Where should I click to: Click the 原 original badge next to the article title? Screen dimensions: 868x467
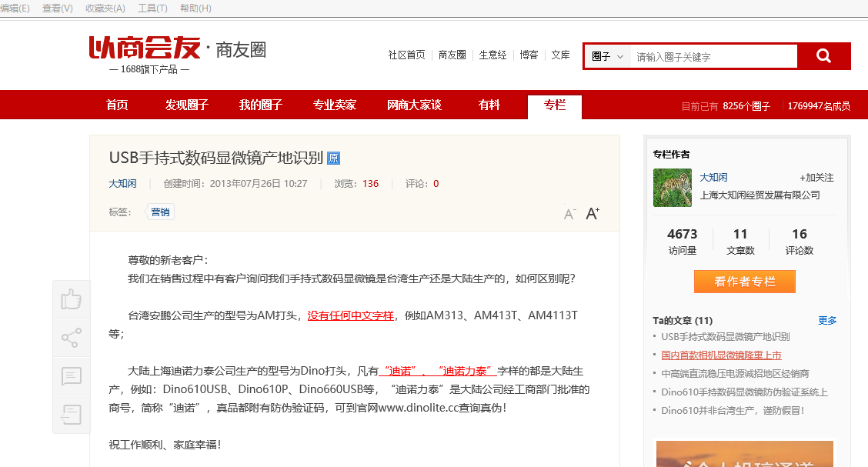333,158
